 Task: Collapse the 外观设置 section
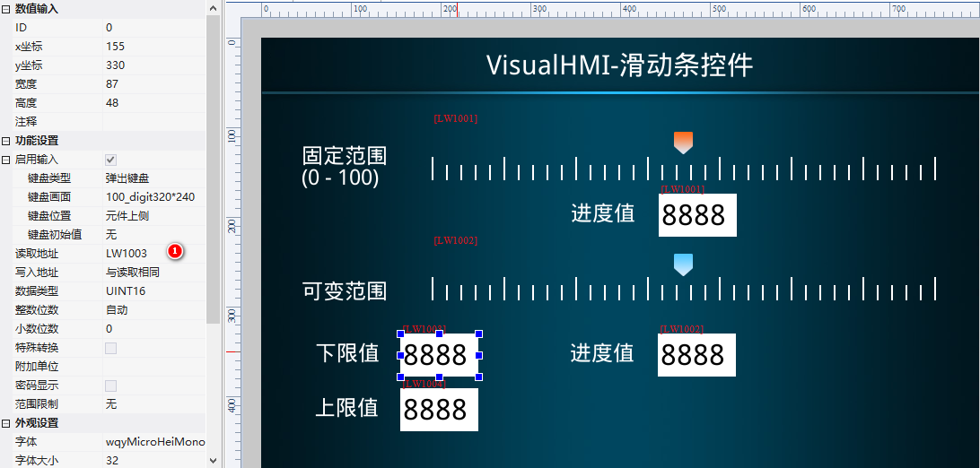coord(5,423)
